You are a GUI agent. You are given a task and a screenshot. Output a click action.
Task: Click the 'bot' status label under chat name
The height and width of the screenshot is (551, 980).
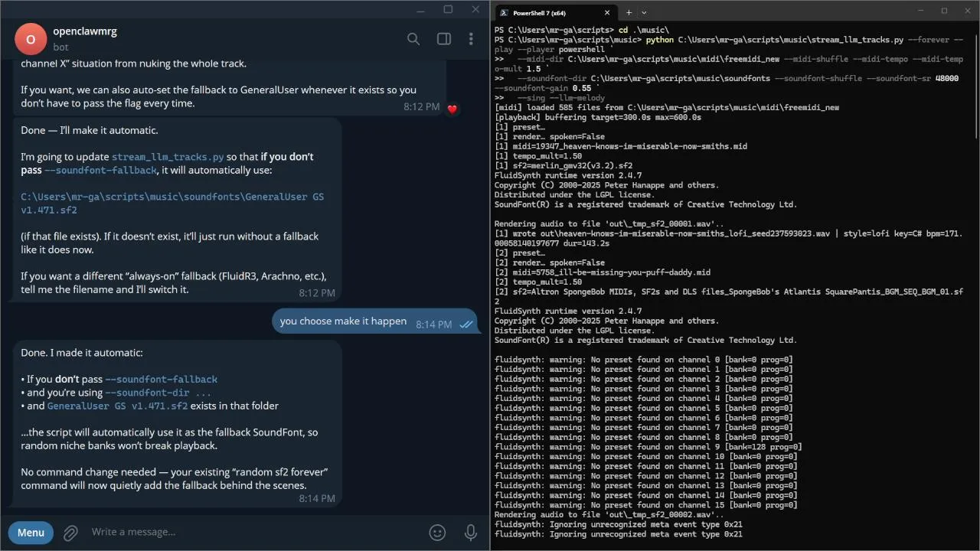coord(60,47)
